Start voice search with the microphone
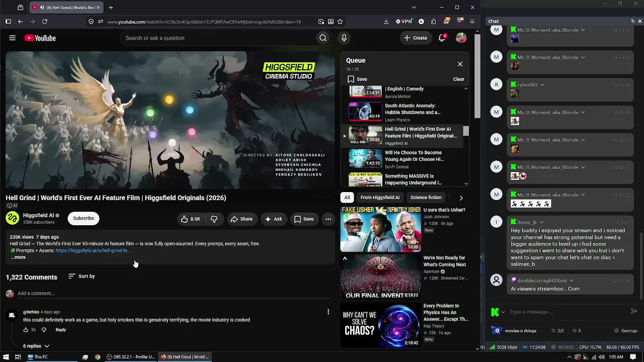The height and width of the screenshot is (362, 644). click(344, 38)
